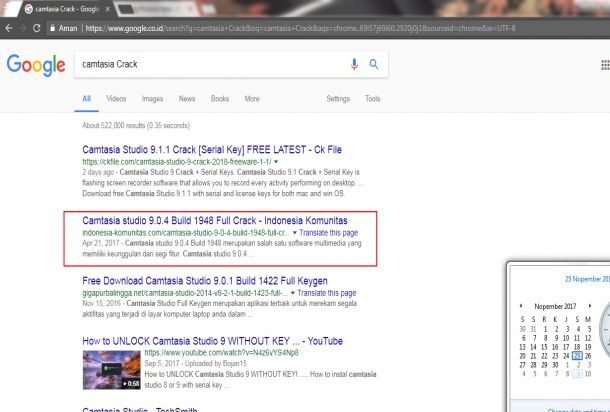Screen dimensions: 610x412
Task: Switch to the Images tab
Action: pyautogui.click(x=152, y=99)
